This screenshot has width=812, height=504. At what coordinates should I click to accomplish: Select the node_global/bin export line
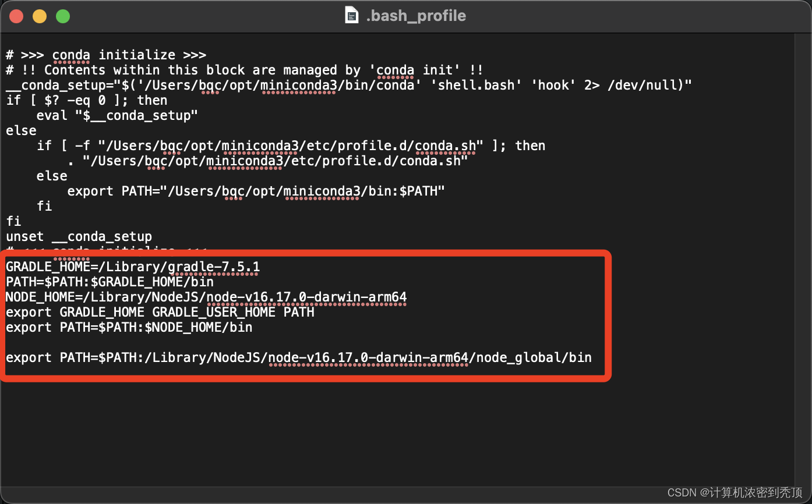tap(298, 357)
